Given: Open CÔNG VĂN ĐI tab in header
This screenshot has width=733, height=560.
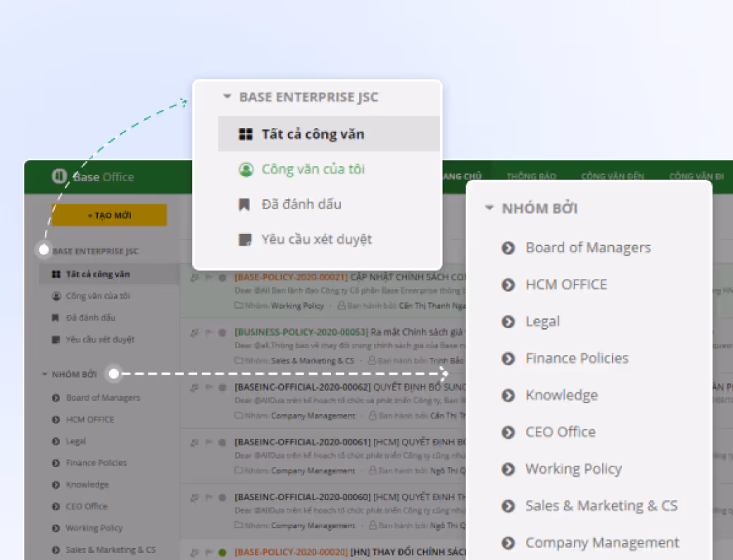Looking at the screenshot, I should (x=696, y=176).
